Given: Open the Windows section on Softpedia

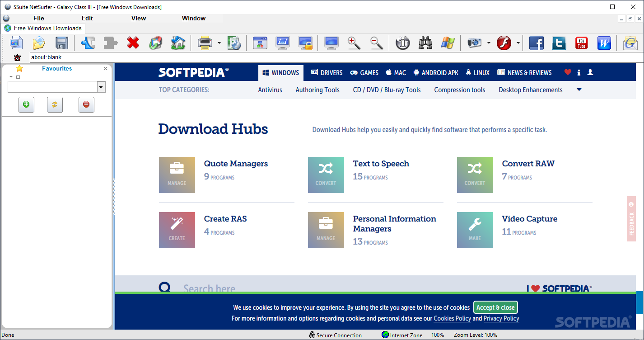Looking at the screenshot, I should point(281,73).
